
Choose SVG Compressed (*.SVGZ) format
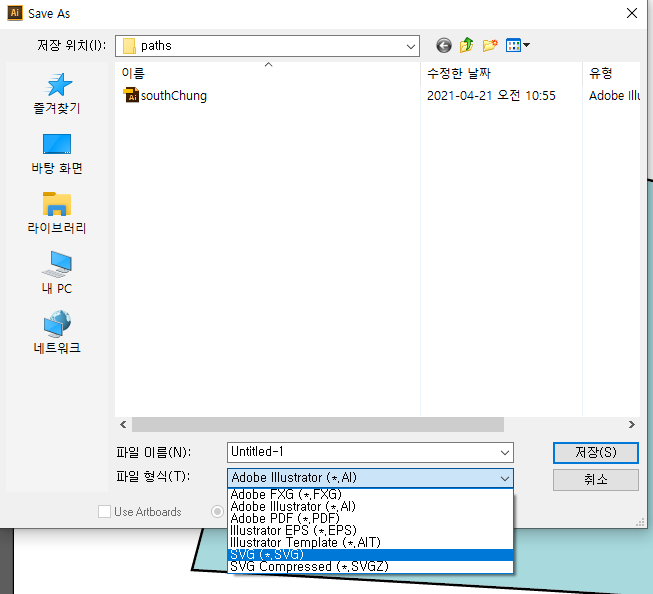(370, 567)
